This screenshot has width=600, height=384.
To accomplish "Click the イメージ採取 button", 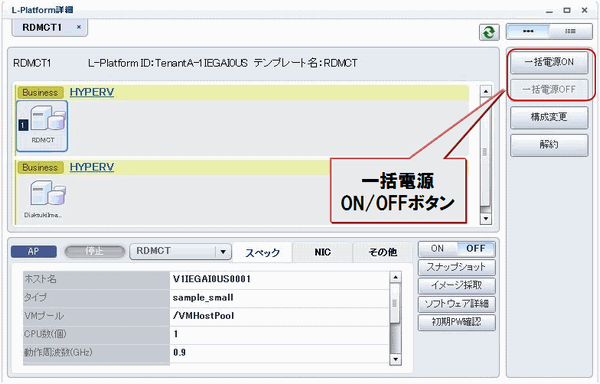I will point(457,285).
